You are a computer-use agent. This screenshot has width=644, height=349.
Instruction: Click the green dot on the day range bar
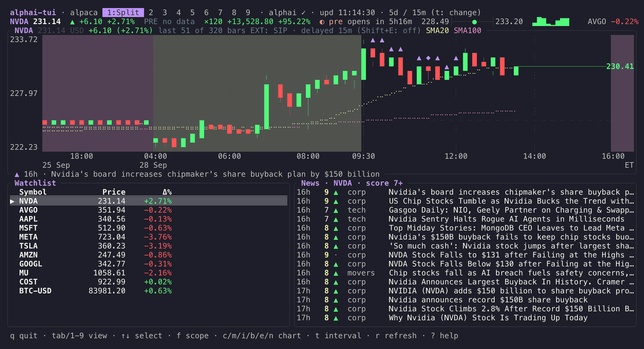pos(474,22)
